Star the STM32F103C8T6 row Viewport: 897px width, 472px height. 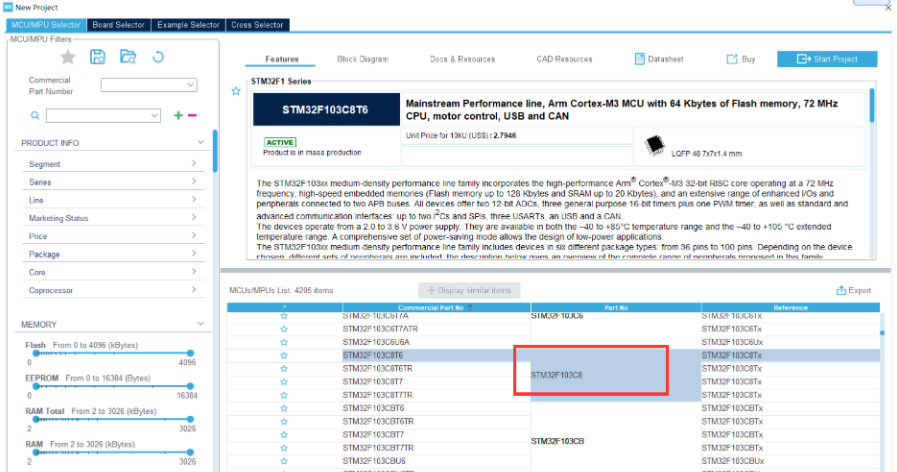(x=284, y=355)
